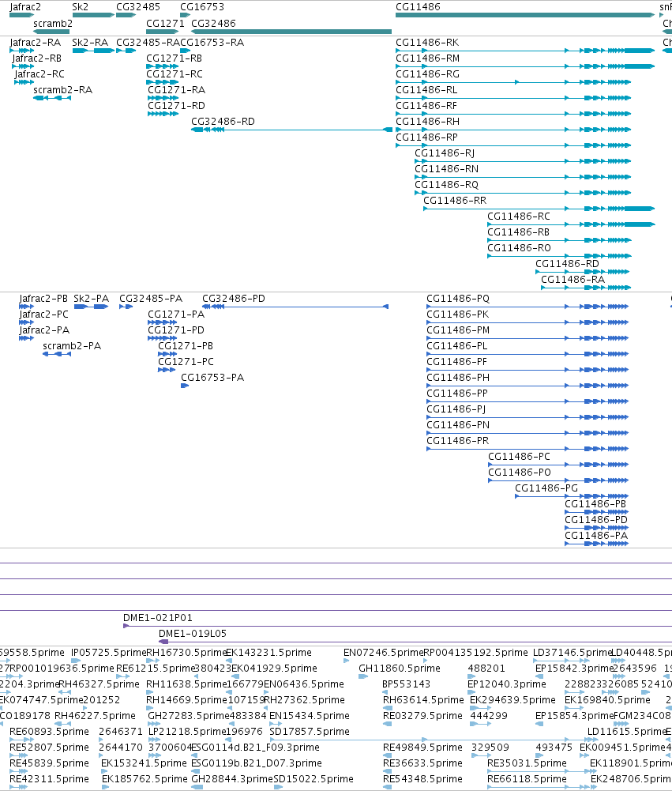Viewport: 672px width, 791px height.
Task: Click transcript CG11486-RM
Action: [427, 58]
